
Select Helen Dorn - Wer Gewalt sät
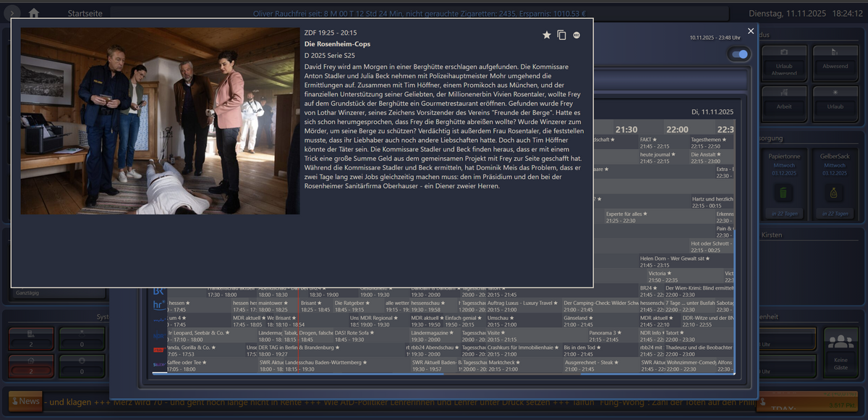(x=686, y=262)
